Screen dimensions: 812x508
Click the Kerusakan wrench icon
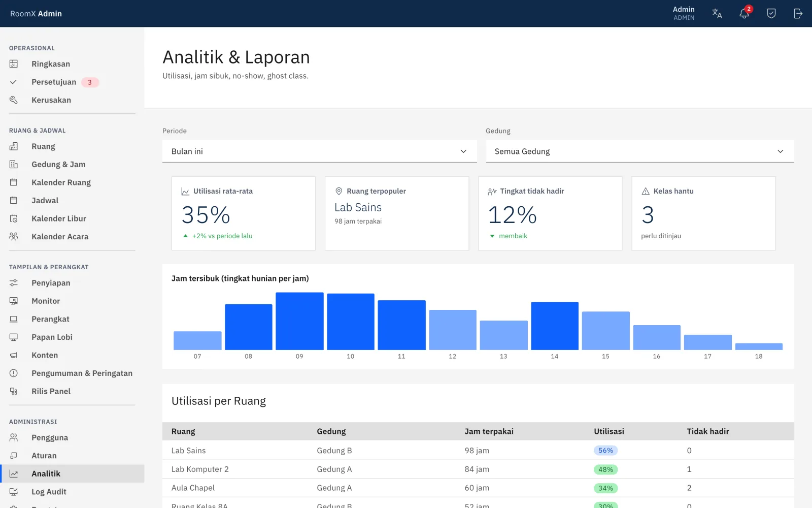click(x=14, y=100)
